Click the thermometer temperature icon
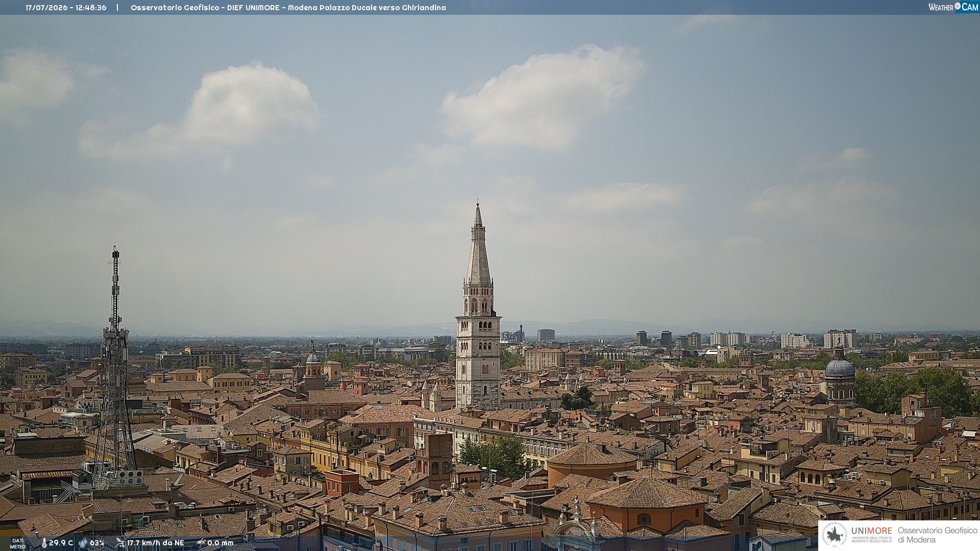The image size is (980, 551). 44,543
